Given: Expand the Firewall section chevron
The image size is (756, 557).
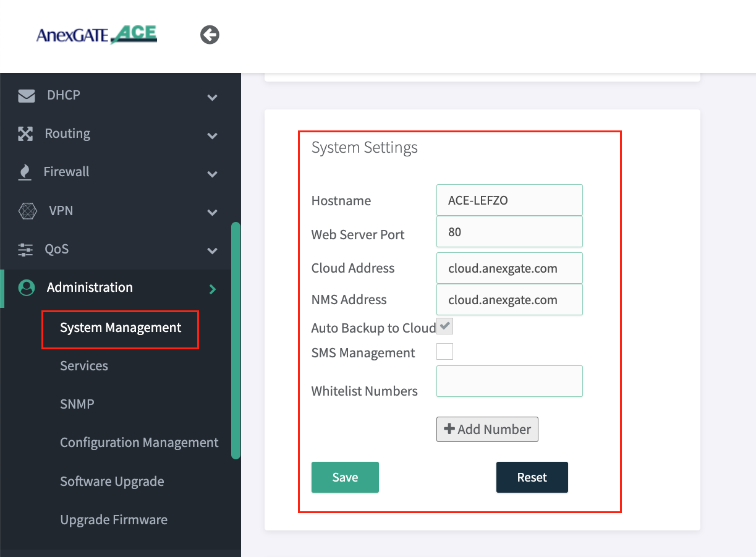Looking at the screenshot, I should (212, 174).
